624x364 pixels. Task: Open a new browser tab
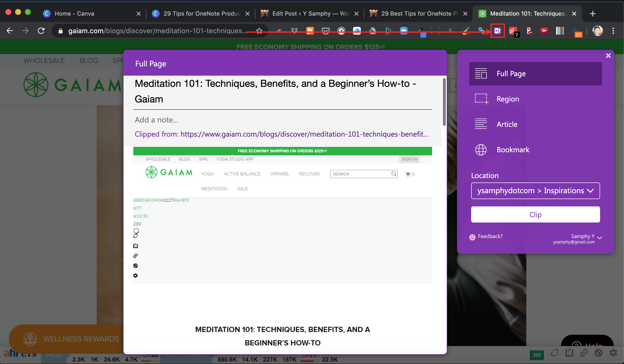click(593, 14)
